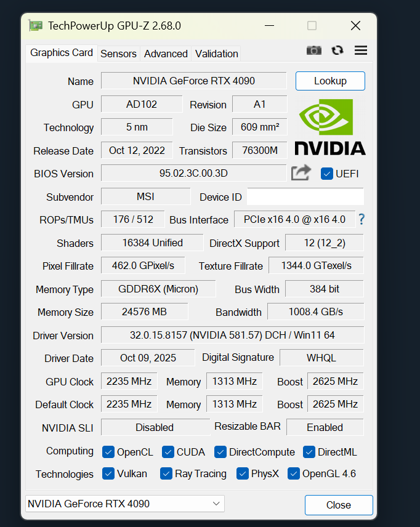The image size is (420, 527).
Task: Toggle the Ray Tracing checkbox
Action: point(166,473)
